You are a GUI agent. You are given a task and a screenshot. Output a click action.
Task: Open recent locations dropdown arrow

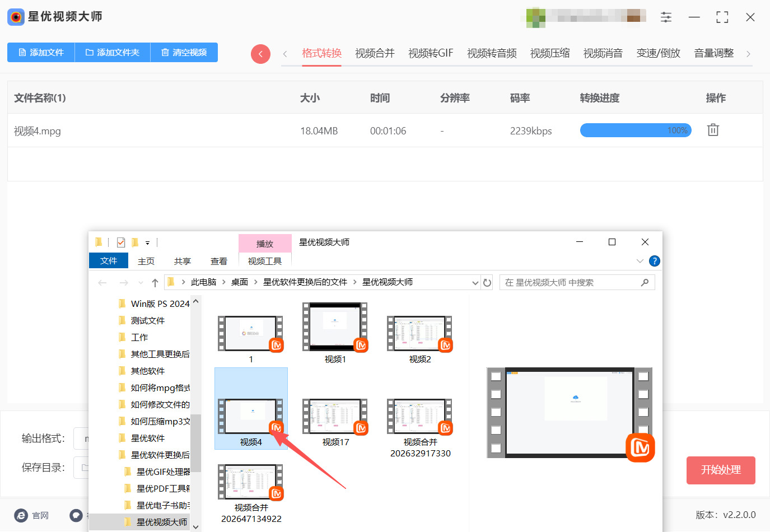(x=141, y=283)
